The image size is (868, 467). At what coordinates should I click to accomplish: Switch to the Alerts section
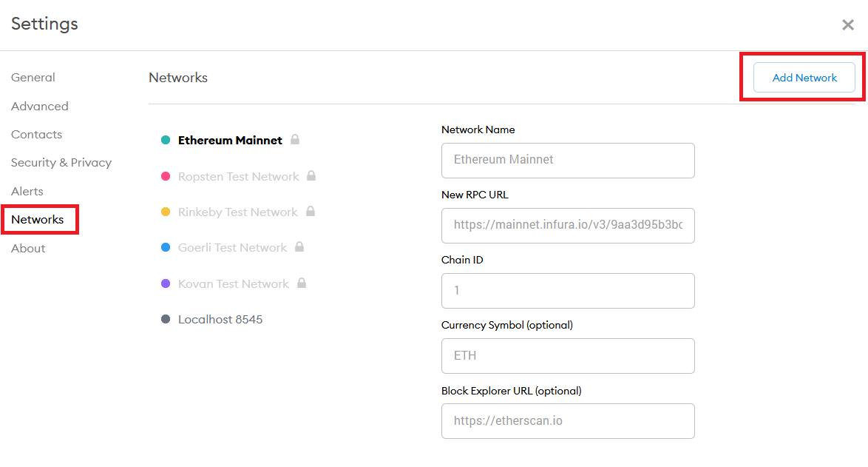tap(27, 191)
